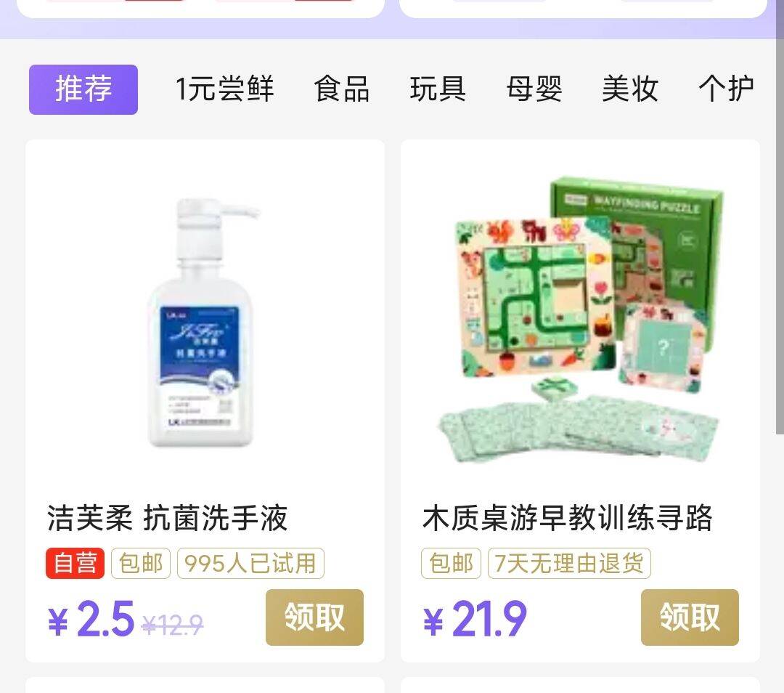
Task: Tap 领取 for the hand soap
Action: pyautogui.click(x=314, y=617)
